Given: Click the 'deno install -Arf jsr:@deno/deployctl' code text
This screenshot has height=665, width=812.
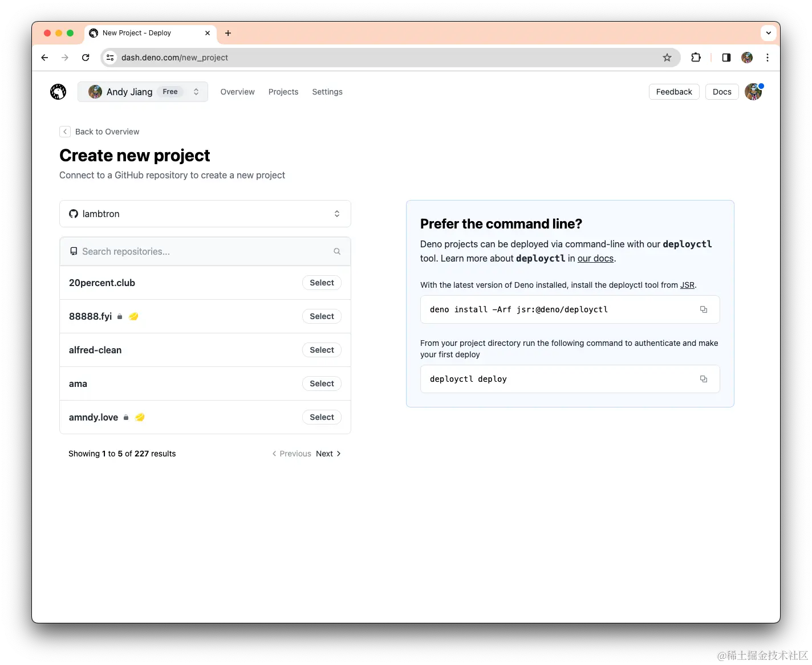Looking at the screenshot, I should [x=519, y=309].
